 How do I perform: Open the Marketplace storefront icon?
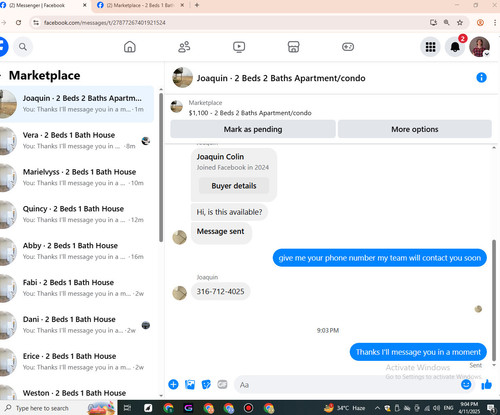pyautogui.click(x=293, y=47)
